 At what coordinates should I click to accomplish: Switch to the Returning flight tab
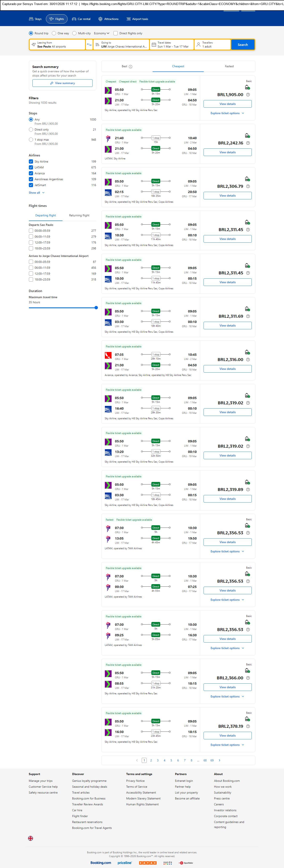point(79,215)
